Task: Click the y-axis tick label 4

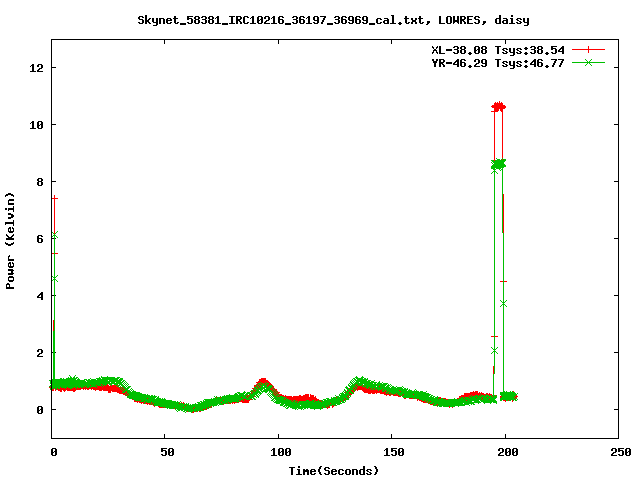Action: click(40, 296)
